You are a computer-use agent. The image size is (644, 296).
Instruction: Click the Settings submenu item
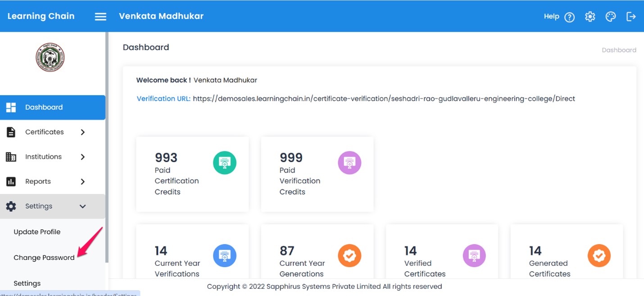27,283
